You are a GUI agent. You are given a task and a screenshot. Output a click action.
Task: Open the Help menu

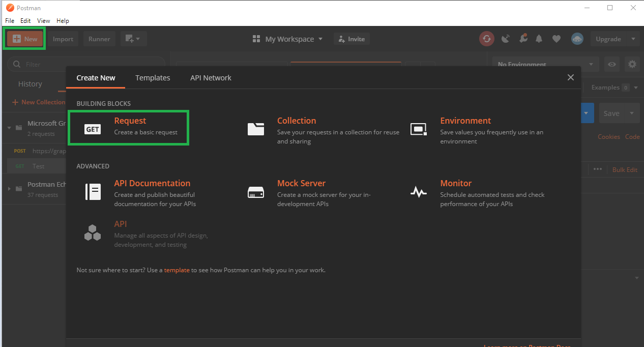[63, 21]
